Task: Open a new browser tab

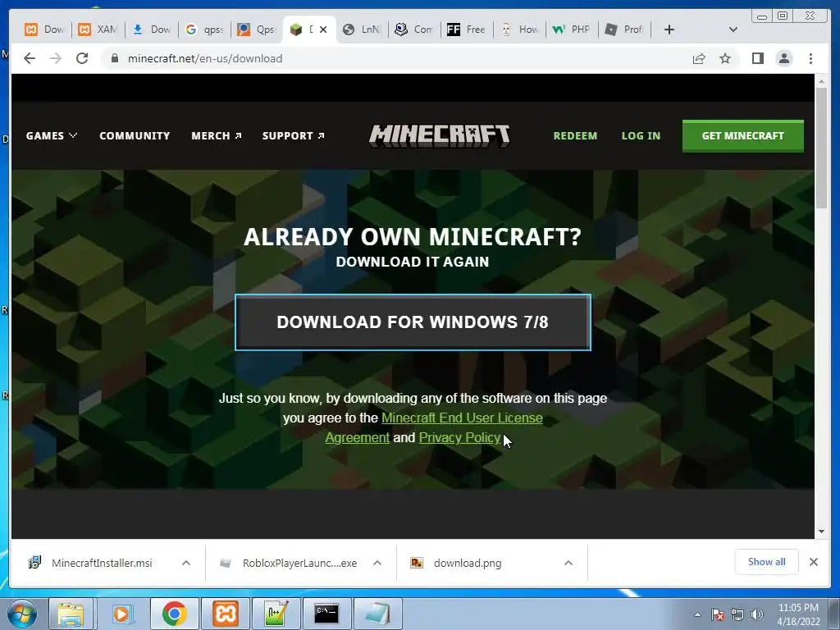Action: tap(669, 30)
